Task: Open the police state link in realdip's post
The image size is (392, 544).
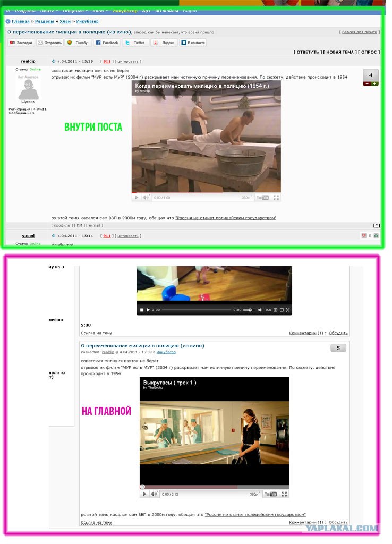Action: pos(226,218)
